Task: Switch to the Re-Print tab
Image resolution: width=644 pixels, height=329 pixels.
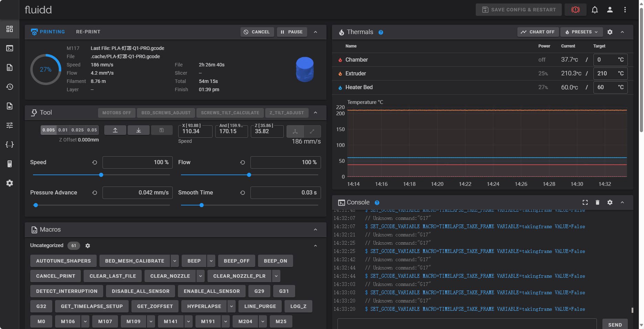Action: 88,32
